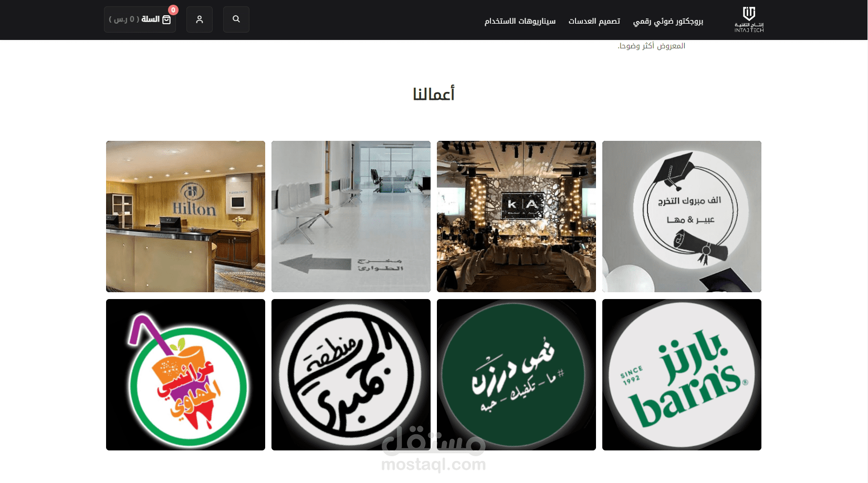Open the shopping cart button السلة
Viewport: 868px width, 483px height.
tap(140, 19)
